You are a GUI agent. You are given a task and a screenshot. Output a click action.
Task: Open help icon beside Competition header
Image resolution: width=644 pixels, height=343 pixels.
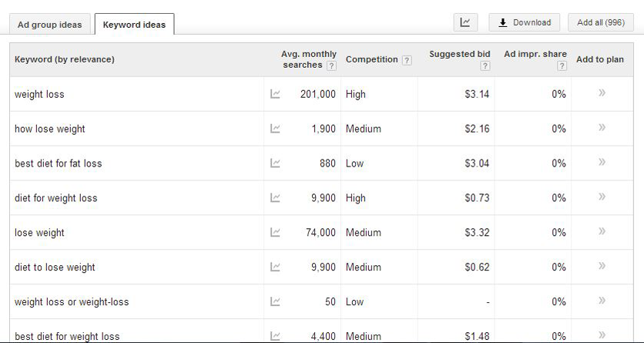407,60
